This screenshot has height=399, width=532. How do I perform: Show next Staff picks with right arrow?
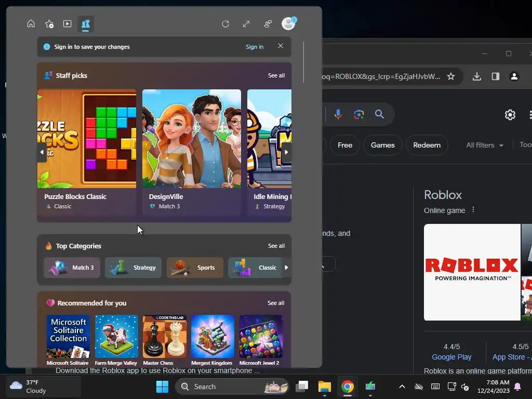tap(286, 152)
